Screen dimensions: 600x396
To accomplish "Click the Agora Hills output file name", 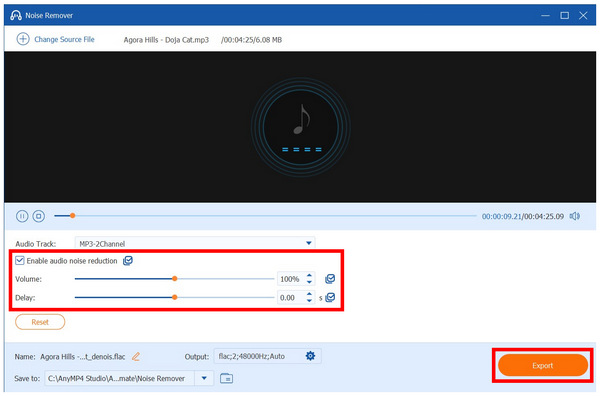I will click(83, 357).
